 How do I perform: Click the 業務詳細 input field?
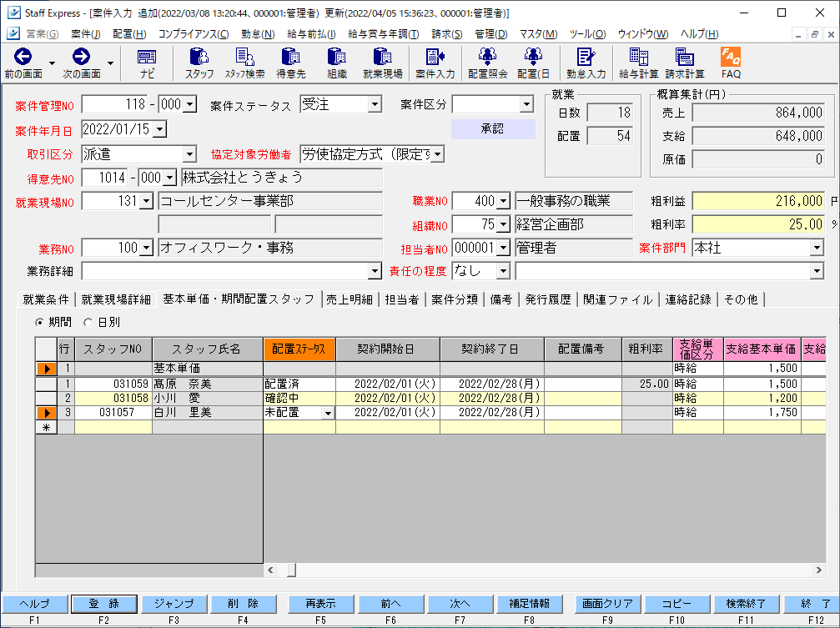click(x=224, y=271)
